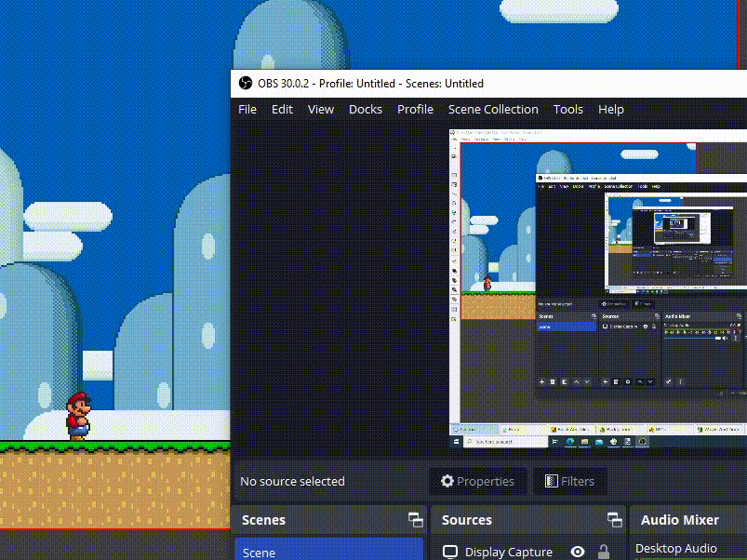Click the Audio Mixer dock title
The height and width of the screenshot is (560, 747).
[x=679, y=520]
